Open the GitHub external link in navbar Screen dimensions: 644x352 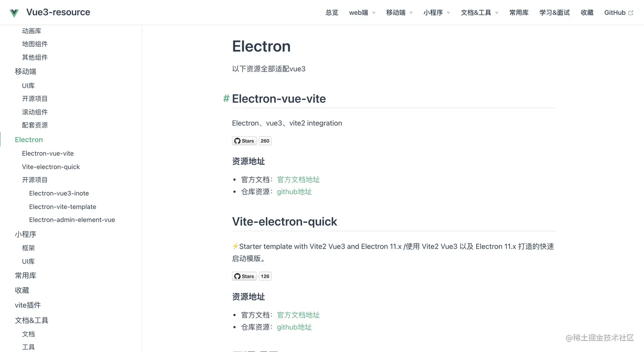pyautogui.click(x=618, y=13)
